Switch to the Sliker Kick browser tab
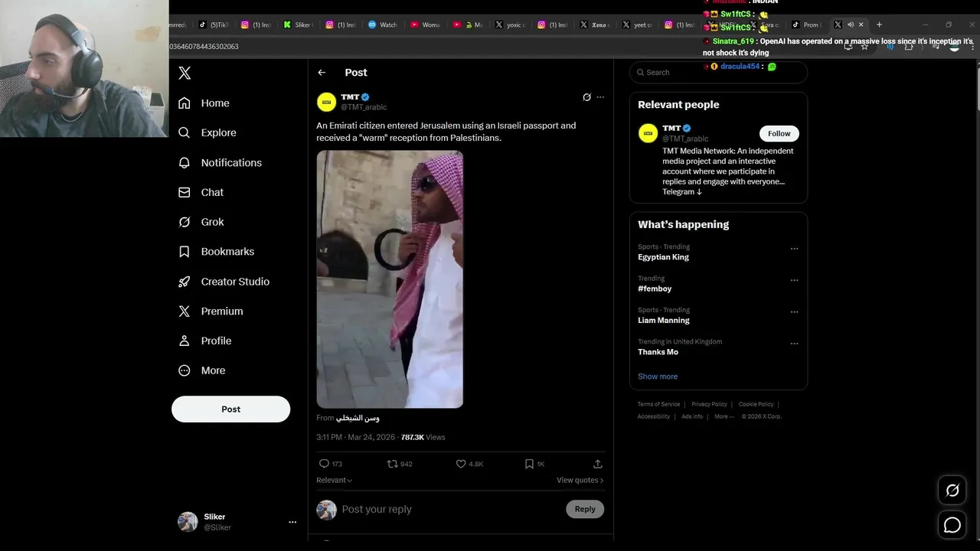 [x=298, y=24]
